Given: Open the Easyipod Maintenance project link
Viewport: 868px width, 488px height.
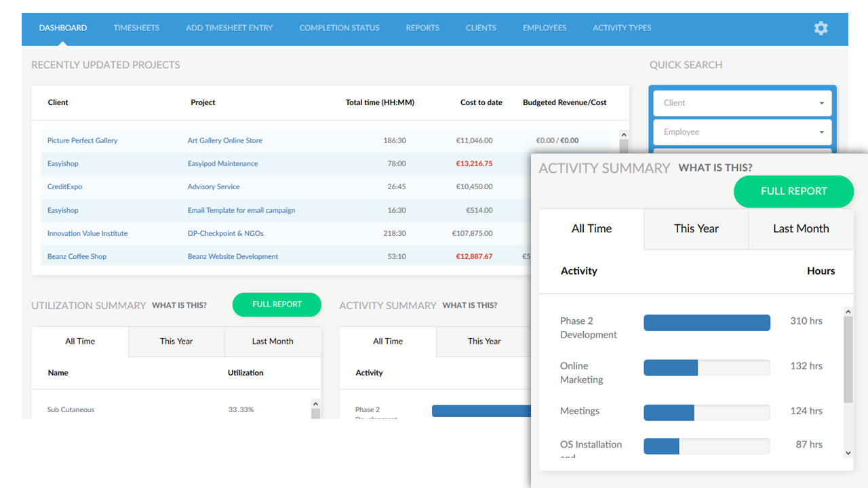Looking at the screenshot, I should (222, 164).
